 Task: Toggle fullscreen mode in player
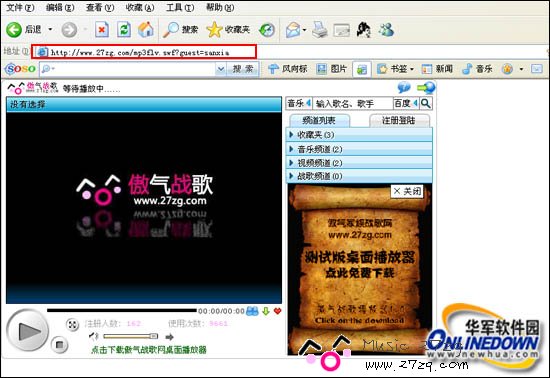(72, 324)
